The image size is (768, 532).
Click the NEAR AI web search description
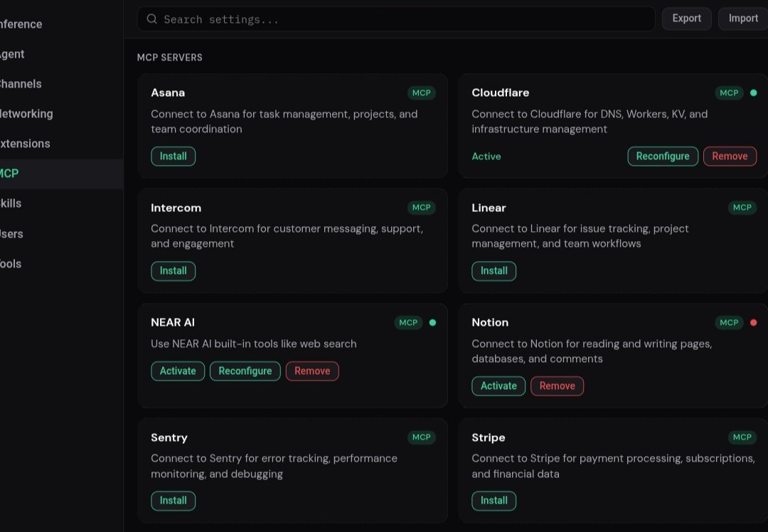tap(254, 344)
